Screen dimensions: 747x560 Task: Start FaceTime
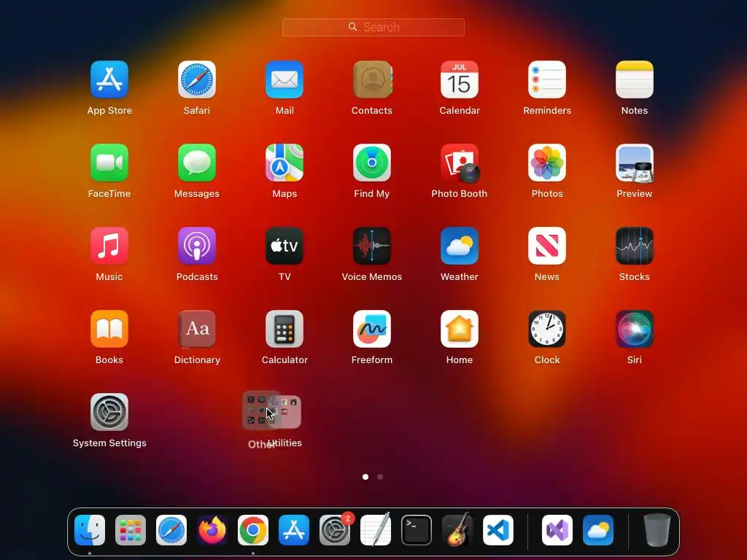tap(109, 163)
